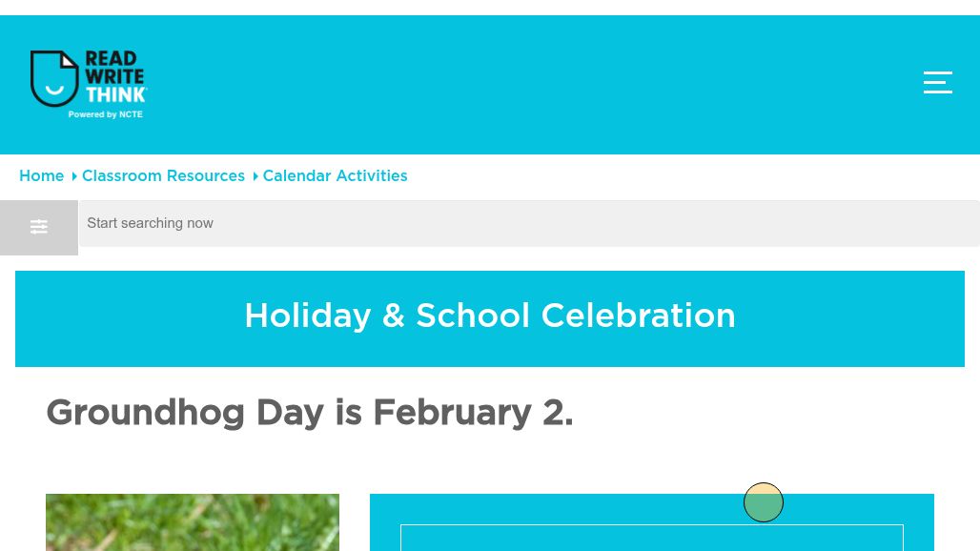This screenshot has width=980, height=551.
Task: Click the search filter sliders icon
Action: (39, 227)
